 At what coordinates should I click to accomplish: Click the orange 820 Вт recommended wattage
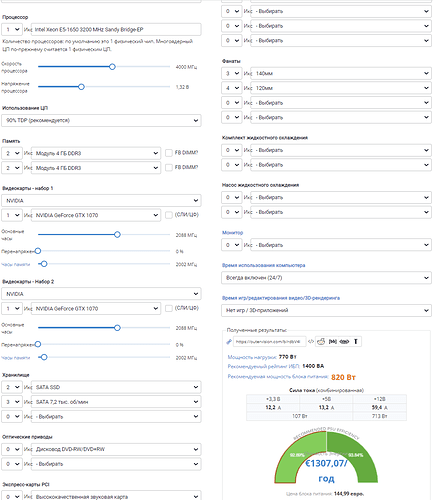[343, 377]
